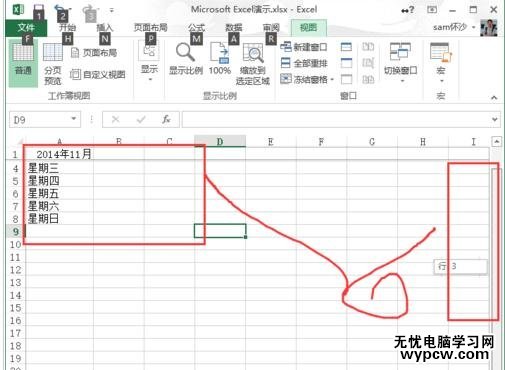The width and height of the screenshot is (505, 370).
Task: Click into the formula bar
Action: tap(335, 119)
